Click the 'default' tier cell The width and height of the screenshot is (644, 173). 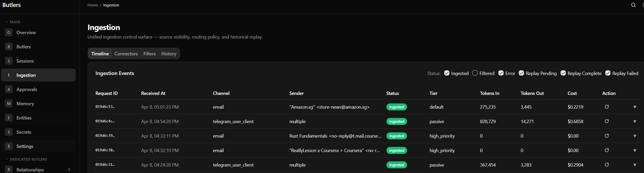point(436,107)
